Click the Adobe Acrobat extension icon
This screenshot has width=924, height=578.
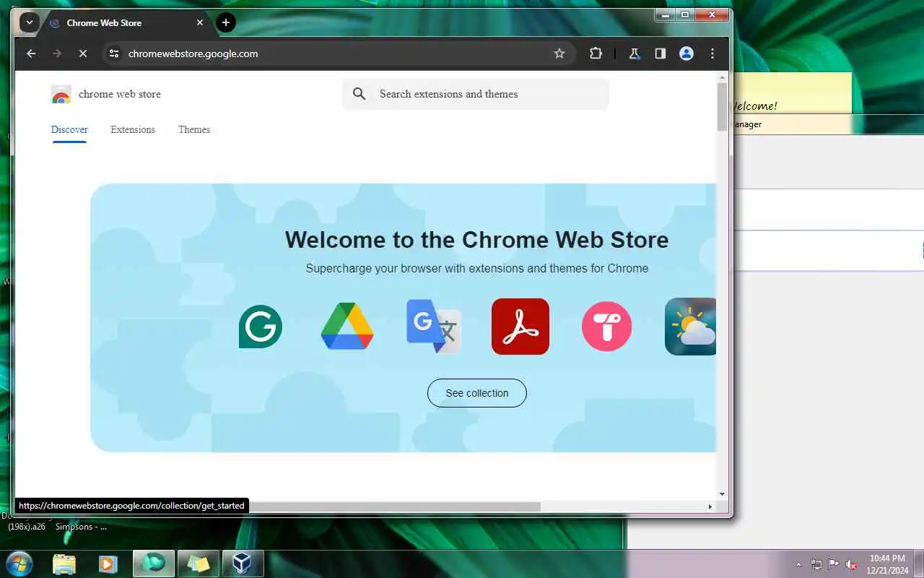[520, 327]
